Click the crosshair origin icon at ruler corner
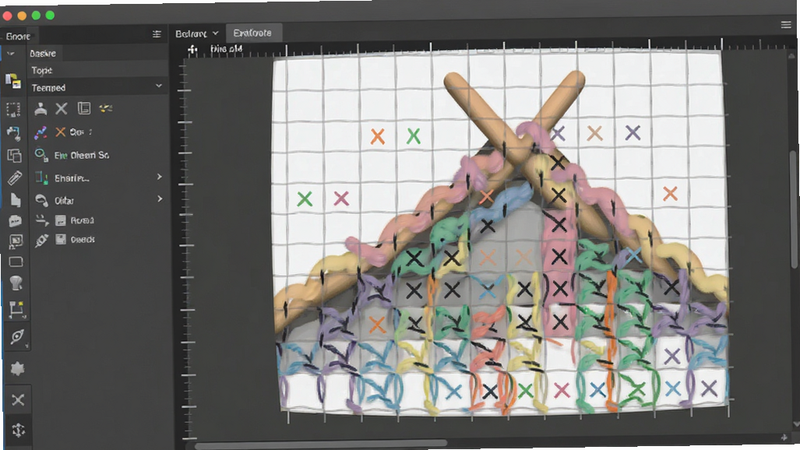Screen dimensions: 800x450 pyautogui.click(x=192, y=49)
